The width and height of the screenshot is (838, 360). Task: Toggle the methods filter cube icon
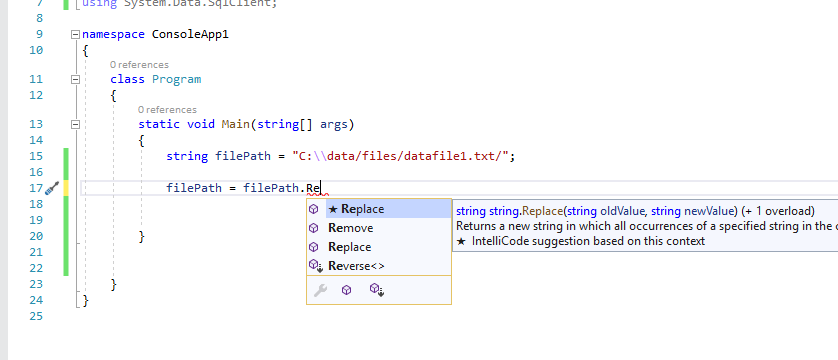tap(346, 290)
